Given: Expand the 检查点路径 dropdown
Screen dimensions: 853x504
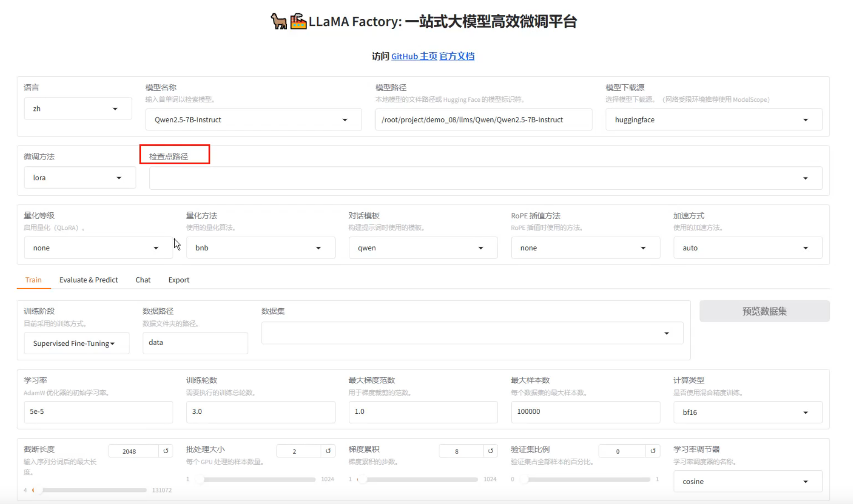Looking at the screenshot, I should tap(486, 178).
